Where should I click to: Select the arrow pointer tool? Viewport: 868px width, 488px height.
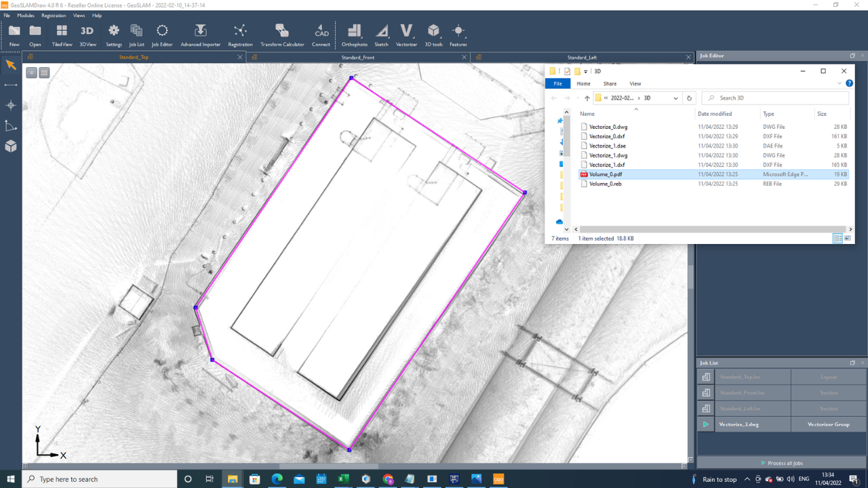pyautogui.click(x=11, y=65)
